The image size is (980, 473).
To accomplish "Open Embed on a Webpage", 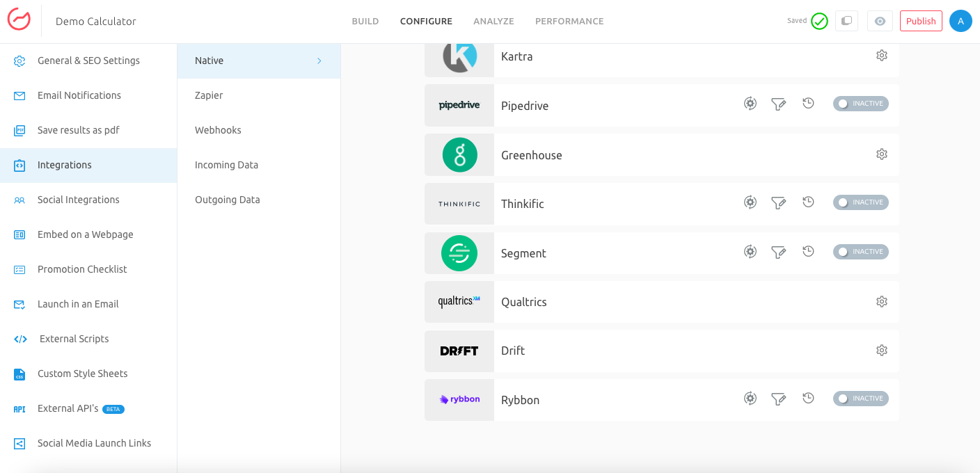I will [88, 234].
